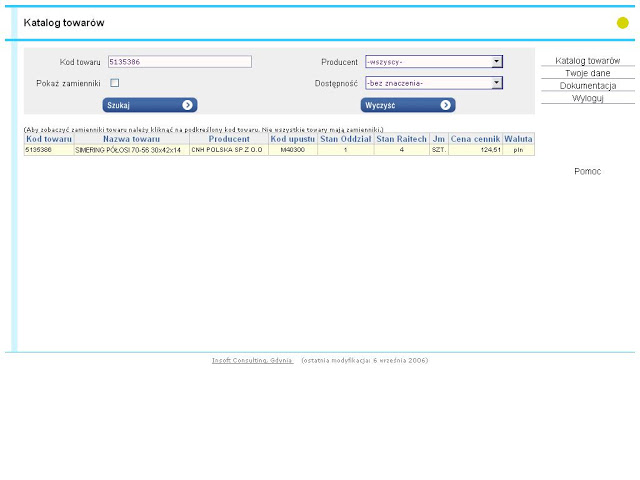This screenshot has height=480, width=640.
Task: Open the Dokumentacja menu item
Action: (x=587, y=86)
